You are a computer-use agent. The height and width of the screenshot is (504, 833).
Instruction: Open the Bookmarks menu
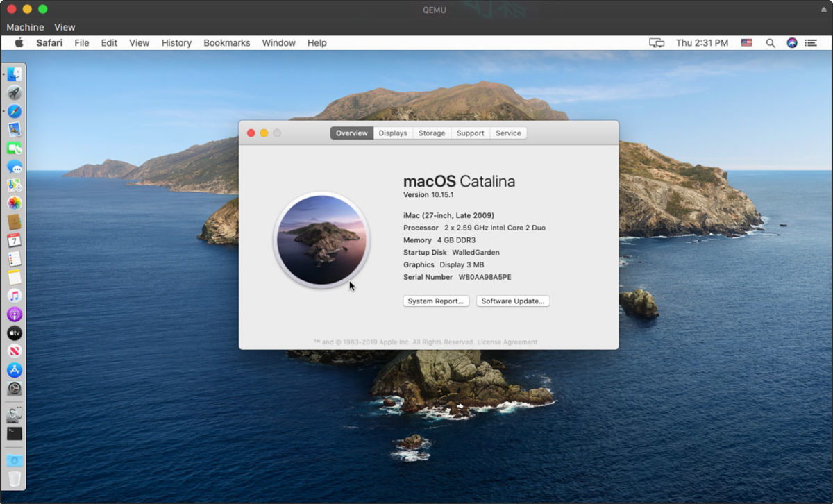click(x=226, y=43)
